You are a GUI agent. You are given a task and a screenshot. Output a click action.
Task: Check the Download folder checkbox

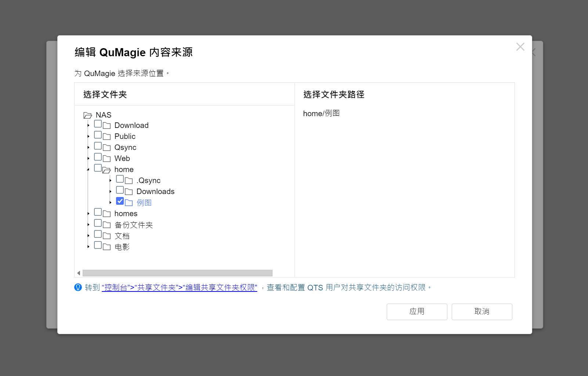(x=98, y=124)
